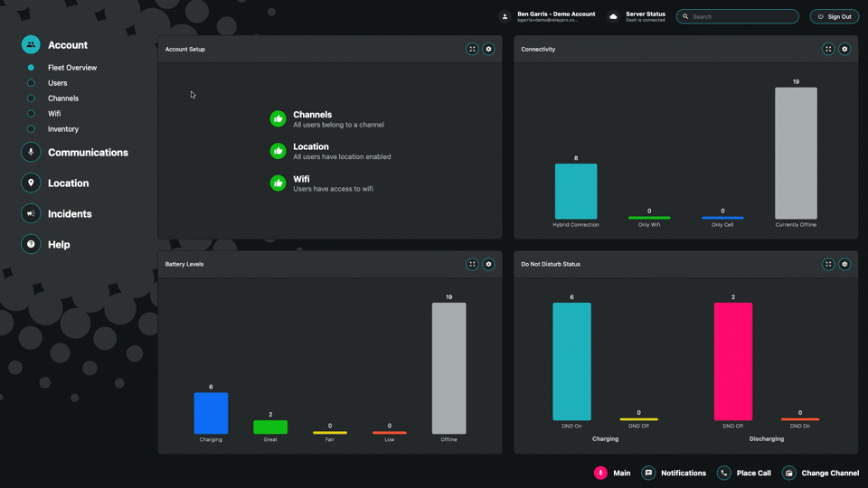The height and width of the screenshot is (488, 868).
Task: Click the Help question mark icon
Action: [31, 244]
